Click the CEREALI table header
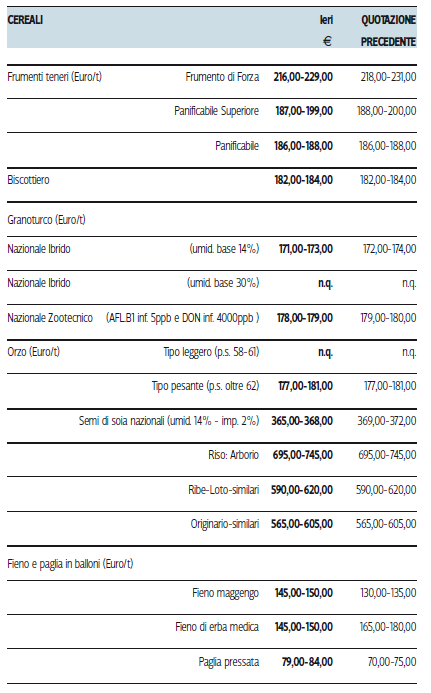Screen dimensions: 431x693 pyautogui.click(x=25, y=20)
